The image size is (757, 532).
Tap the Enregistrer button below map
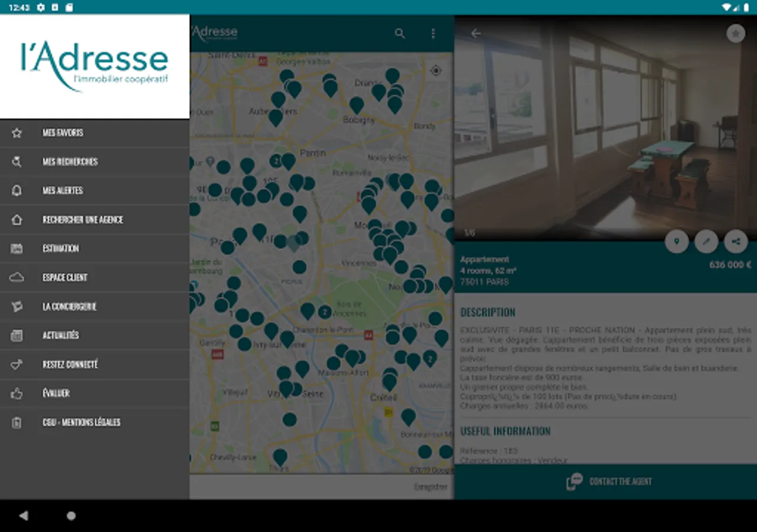click(431, 487)
